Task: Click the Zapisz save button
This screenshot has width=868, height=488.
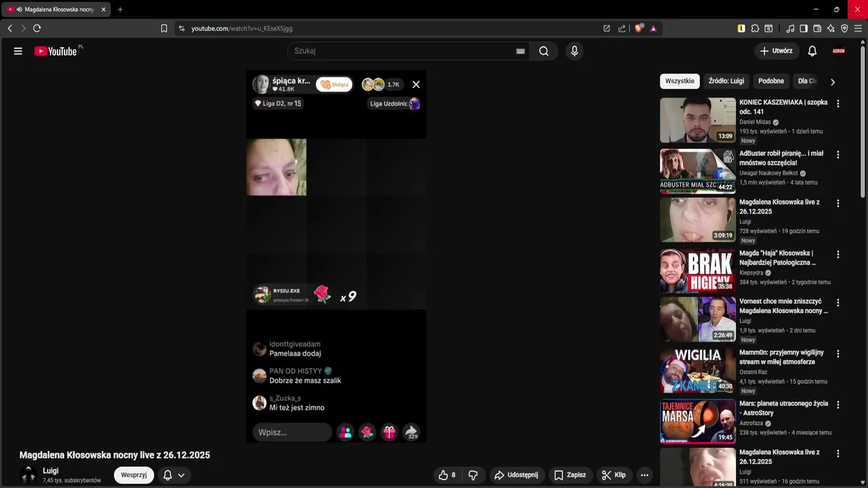Action: (x=570, y=475)
